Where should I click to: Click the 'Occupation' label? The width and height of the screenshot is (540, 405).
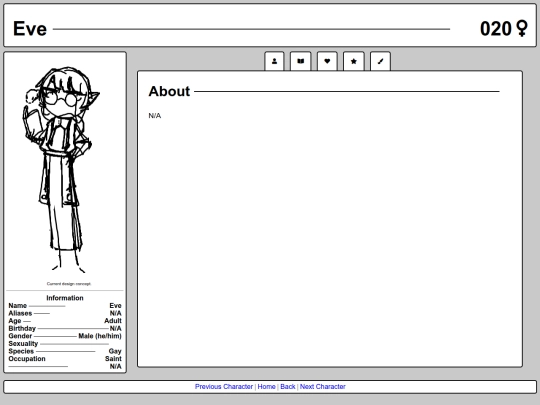point(27,359)
